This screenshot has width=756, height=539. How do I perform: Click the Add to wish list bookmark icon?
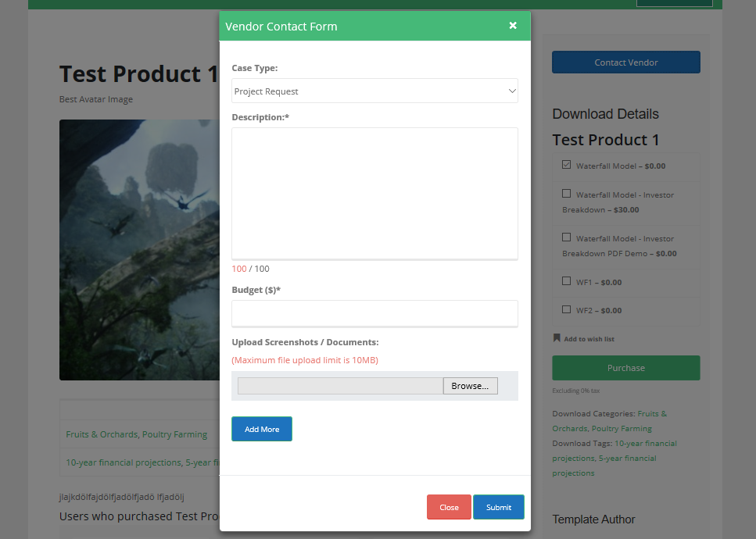pyautogui.click(x=557, y=338)
